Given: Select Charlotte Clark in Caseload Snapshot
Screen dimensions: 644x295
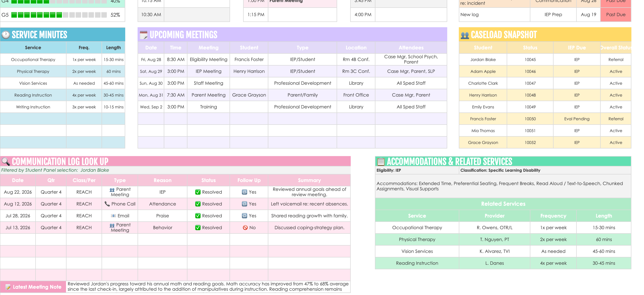Looking at the screenshot, I should point(483,83).
